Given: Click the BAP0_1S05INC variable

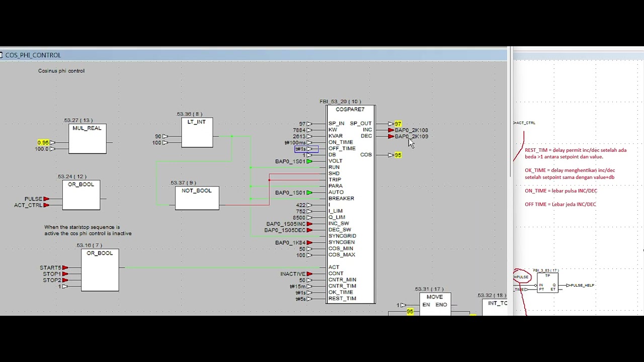Looking at the screenshot, I should pyautogui.click(x=286, y=224).
